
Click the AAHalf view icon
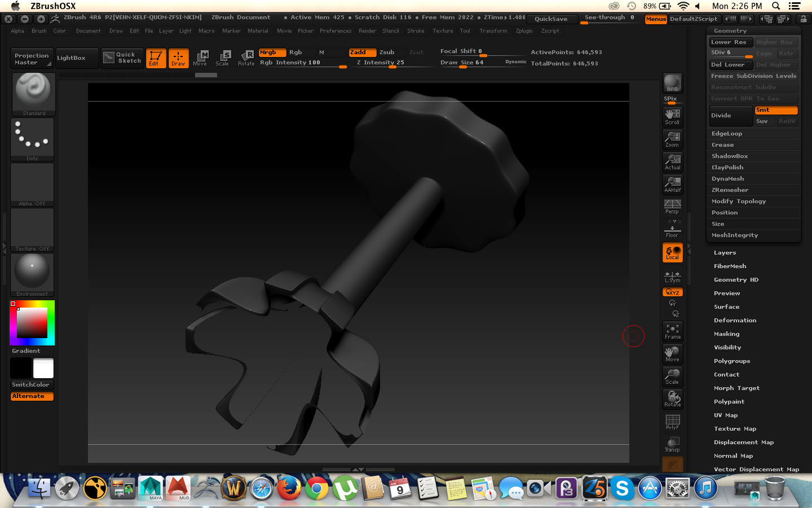tap(672, 184)
